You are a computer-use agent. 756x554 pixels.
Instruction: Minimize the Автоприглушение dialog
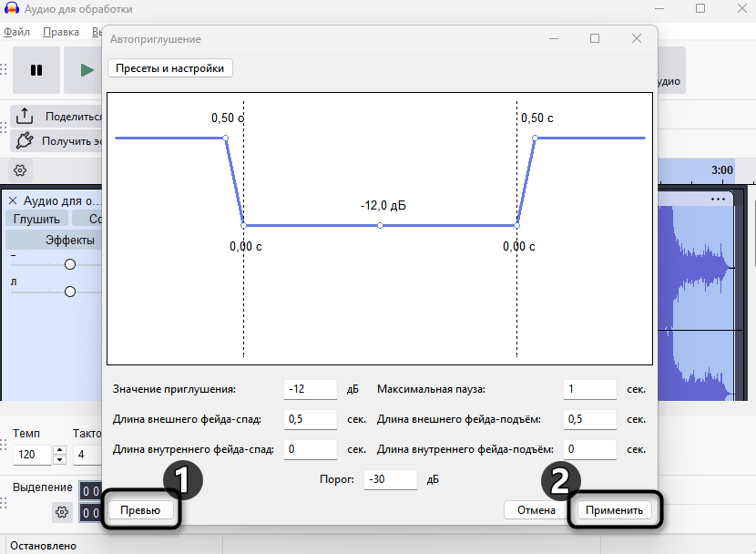click(x=554, y=38)
